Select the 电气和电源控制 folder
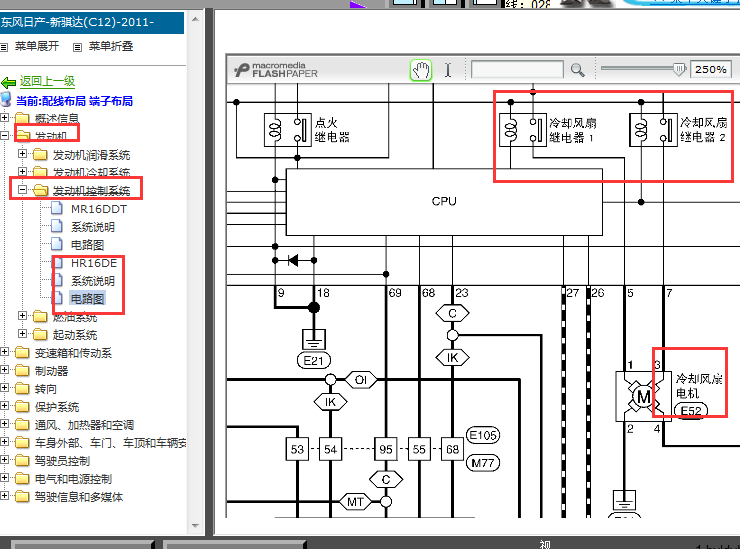The height and width of the screenshot is (549, 740). (x=73, y=479)
